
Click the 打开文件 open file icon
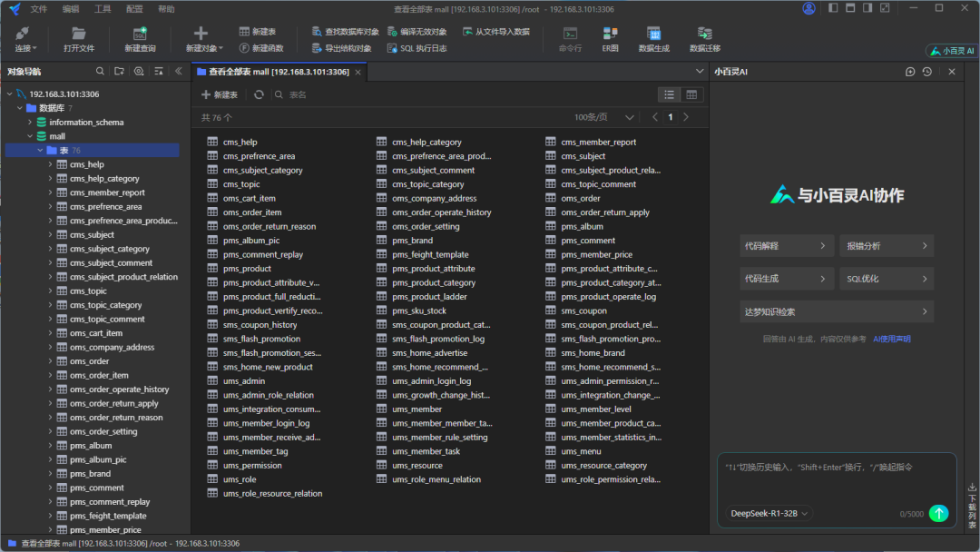[x=79, y=34]
